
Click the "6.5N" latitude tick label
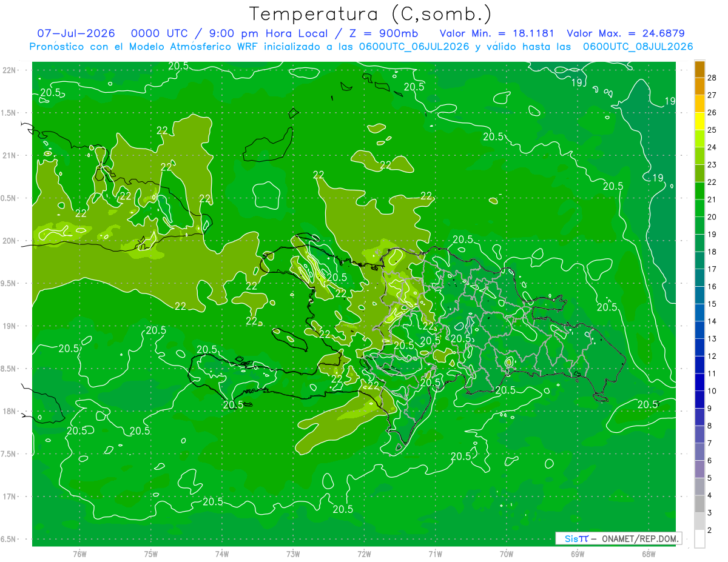click(x=9, y=540)
